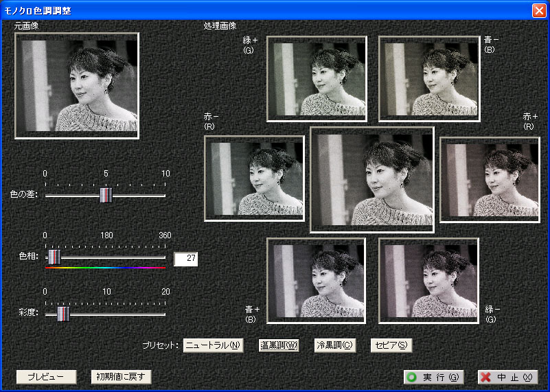The height and width of the screenshot is (392, 550).
Task: Click the 色の差 slider handle
Action: coord(106,196)
